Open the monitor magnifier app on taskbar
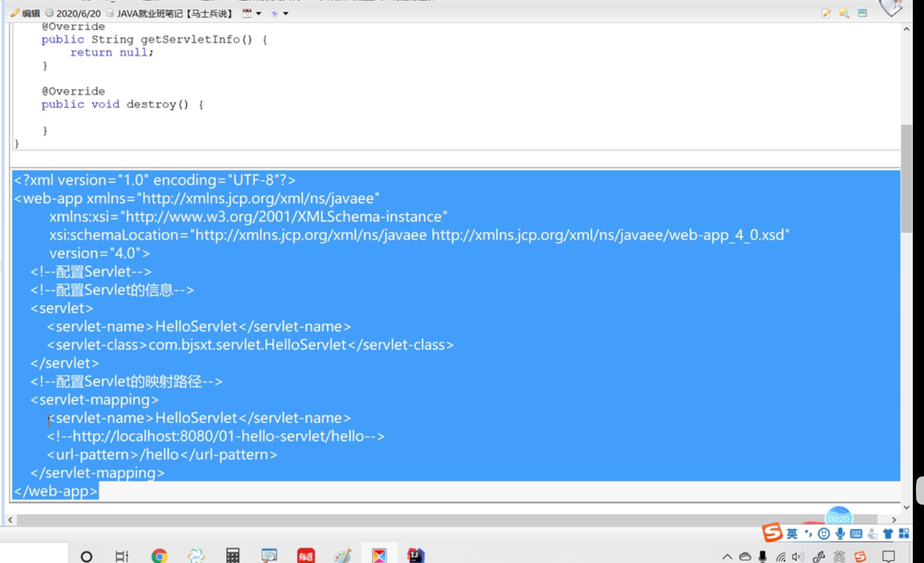The image size is (924, 563). click(x=269, y=556)
